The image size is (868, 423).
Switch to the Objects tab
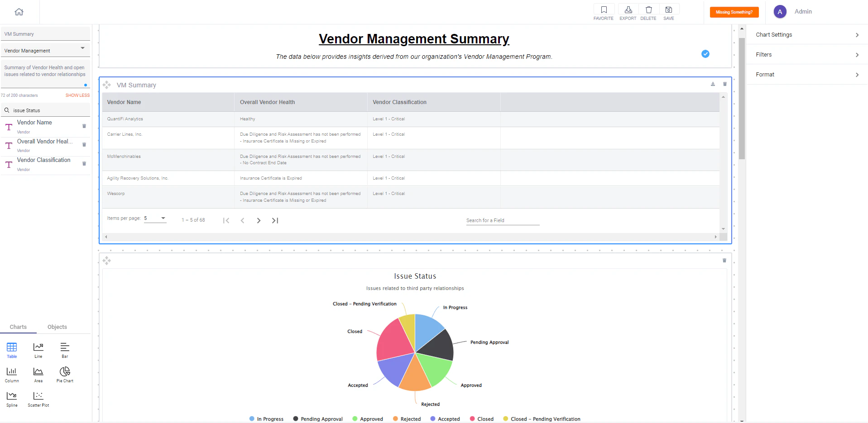[x=57, y=327]
